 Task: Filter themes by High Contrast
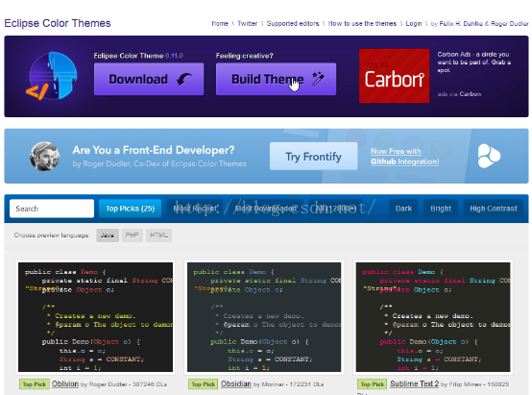[x=494, y=209]
